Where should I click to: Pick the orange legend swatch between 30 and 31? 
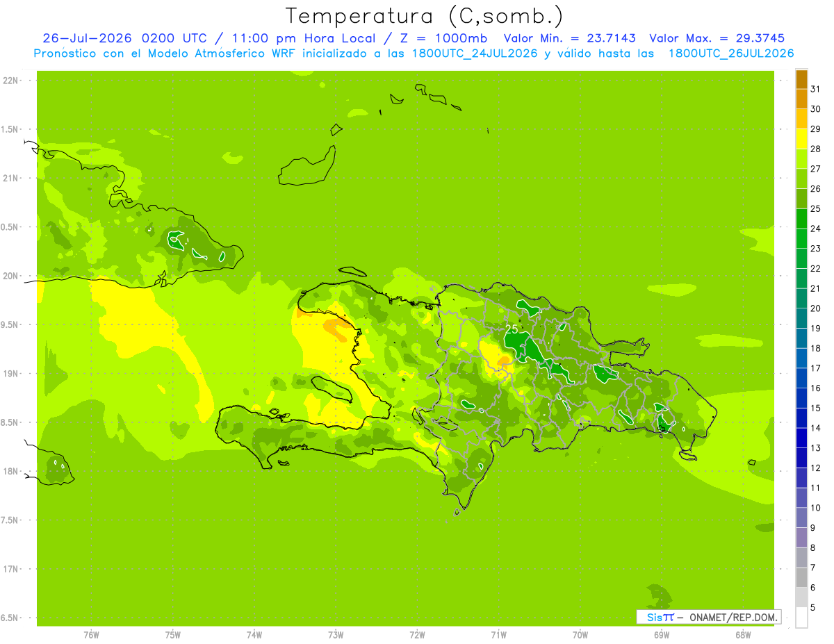click(x=801, y=99)
